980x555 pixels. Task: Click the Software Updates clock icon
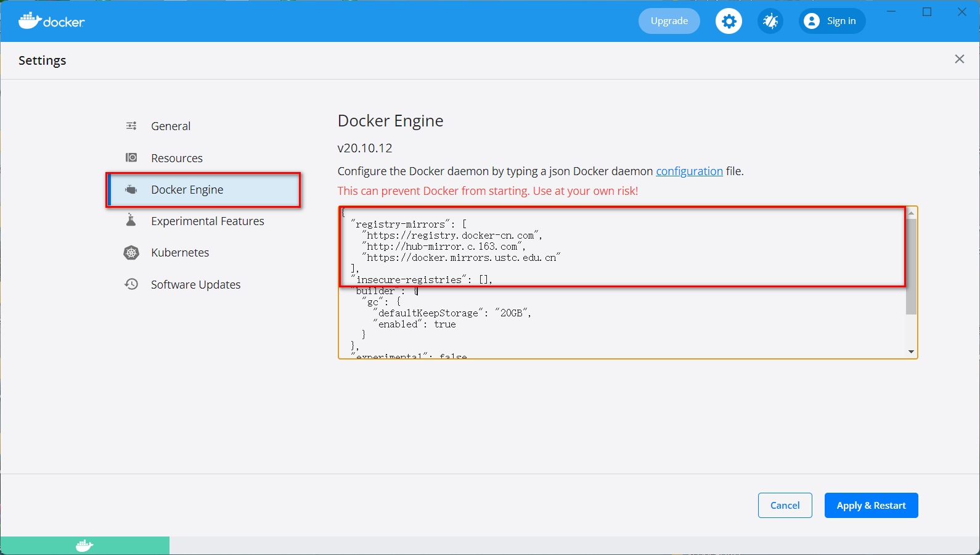point(131,284)
